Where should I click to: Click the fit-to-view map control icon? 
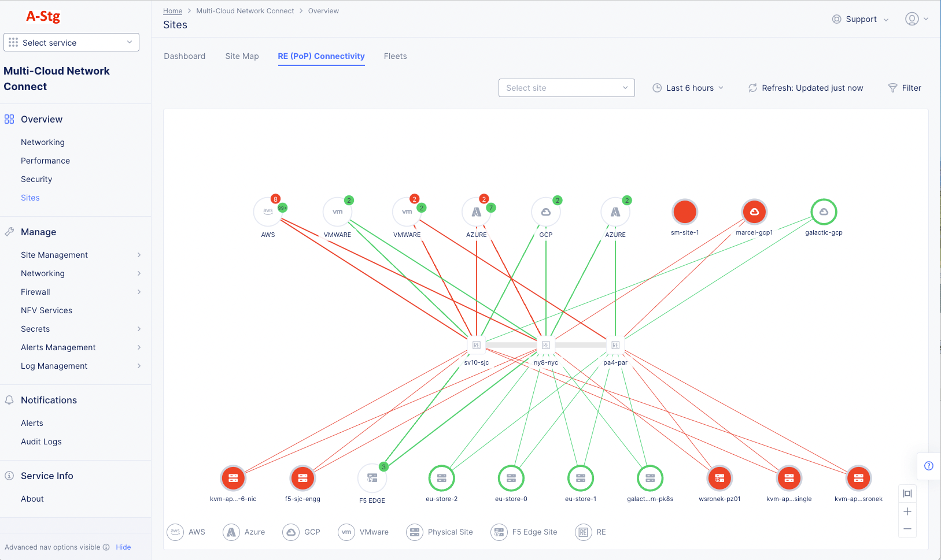(x=907, y=493)
